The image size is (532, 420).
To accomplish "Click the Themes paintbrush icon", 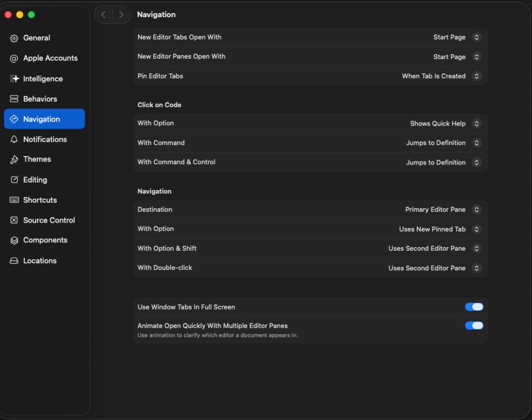I will coord(14,159).
